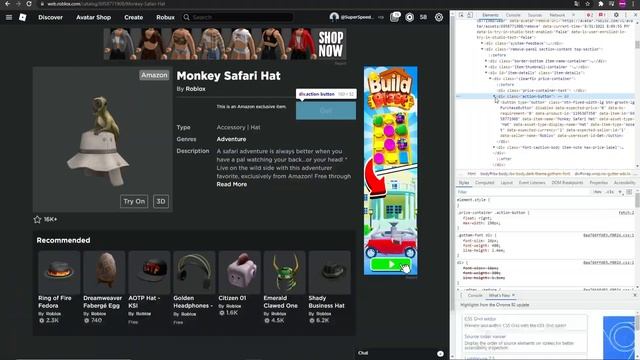Click the DevTools error count indicator
Viewport: 640px width, 360px height.
(x=590, y=15)
